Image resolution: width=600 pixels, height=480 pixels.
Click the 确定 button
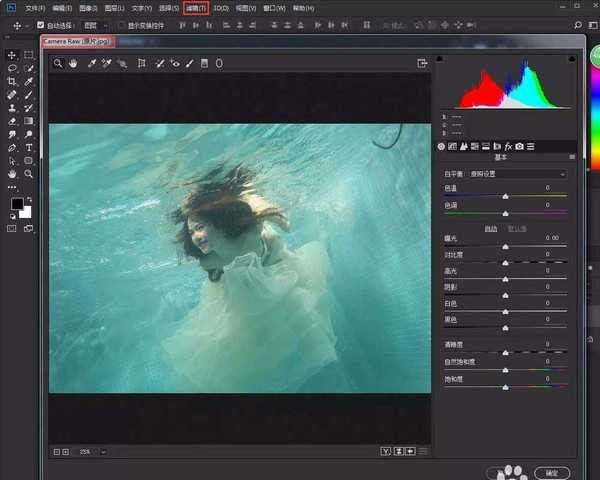click(x=552, y=472)
